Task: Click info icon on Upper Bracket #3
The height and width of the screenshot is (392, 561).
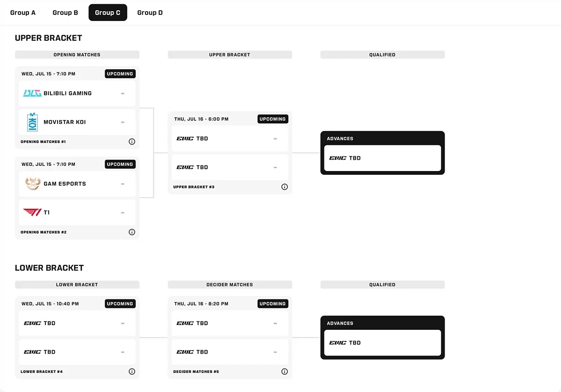Action: coord(285,187)
